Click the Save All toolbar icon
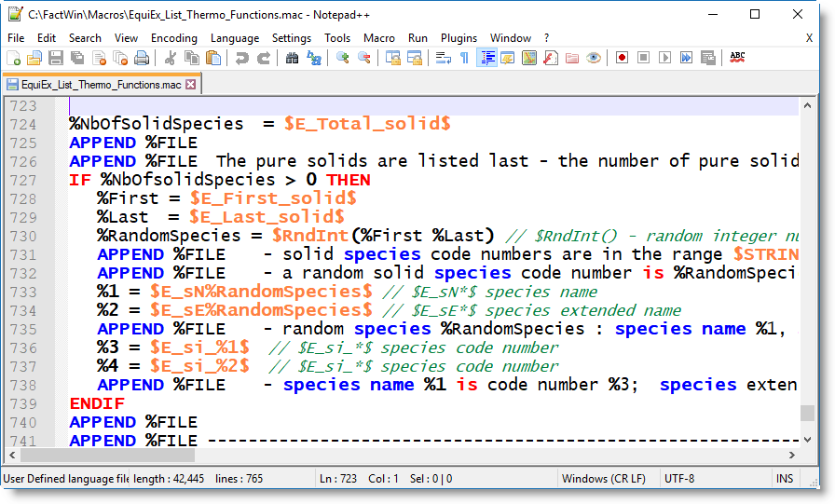Image resolution: width=835 pixels, height=504 pixels. coord(77,58)
